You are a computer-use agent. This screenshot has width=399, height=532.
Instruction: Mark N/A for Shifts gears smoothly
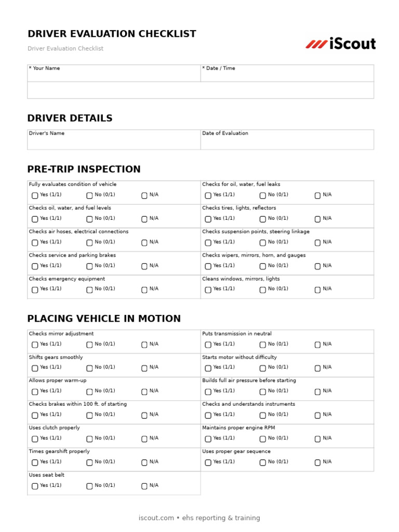[x=144, y=368]
